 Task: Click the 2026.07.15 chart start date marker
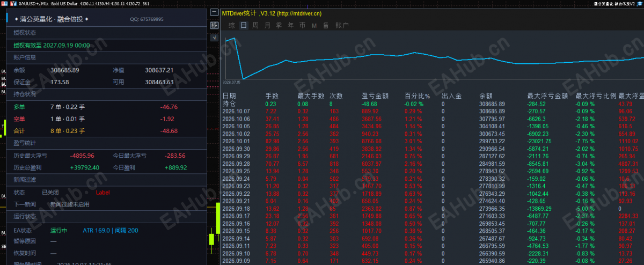coord(232,83)
